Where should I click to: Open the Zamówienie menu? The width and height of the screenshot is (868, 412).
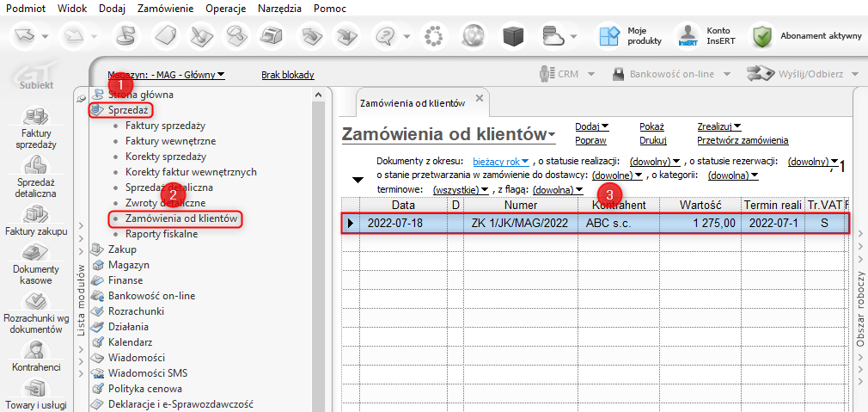[166, 9]
